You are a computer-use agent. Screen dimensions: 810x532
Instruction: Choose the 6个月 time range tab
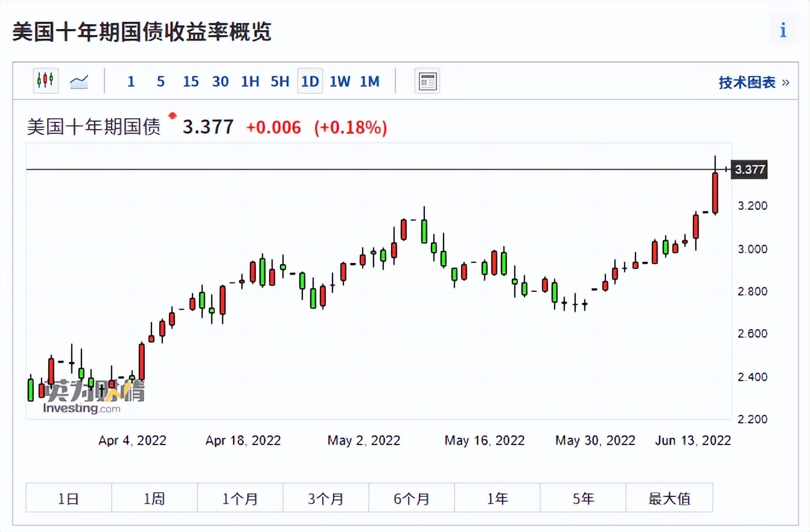click(x=412, y=498)
